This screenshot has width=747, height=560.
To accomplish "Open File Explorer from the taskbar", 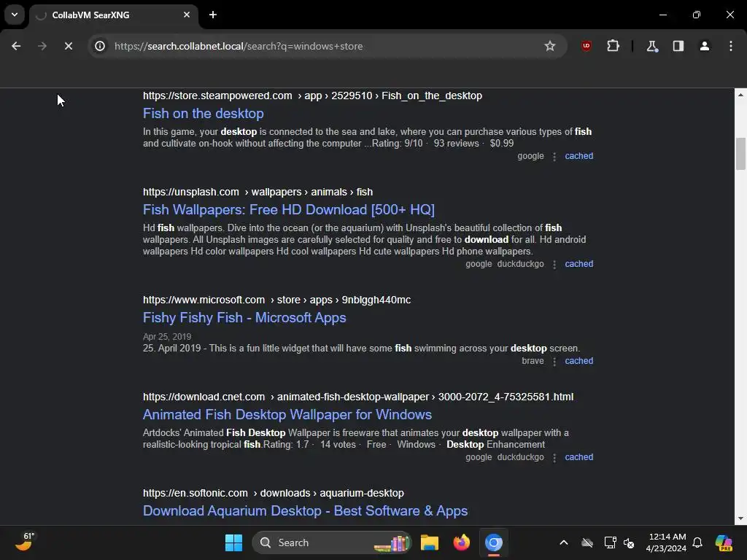I will (429, 542).
